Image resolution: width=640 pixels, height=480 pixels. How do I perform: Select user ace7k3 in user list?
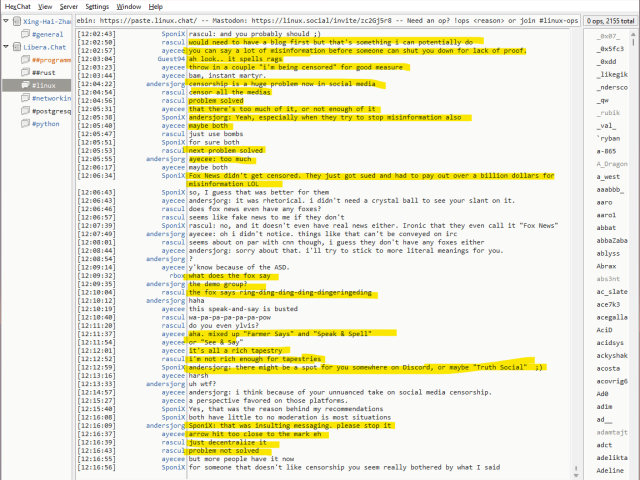click(608, 304)
